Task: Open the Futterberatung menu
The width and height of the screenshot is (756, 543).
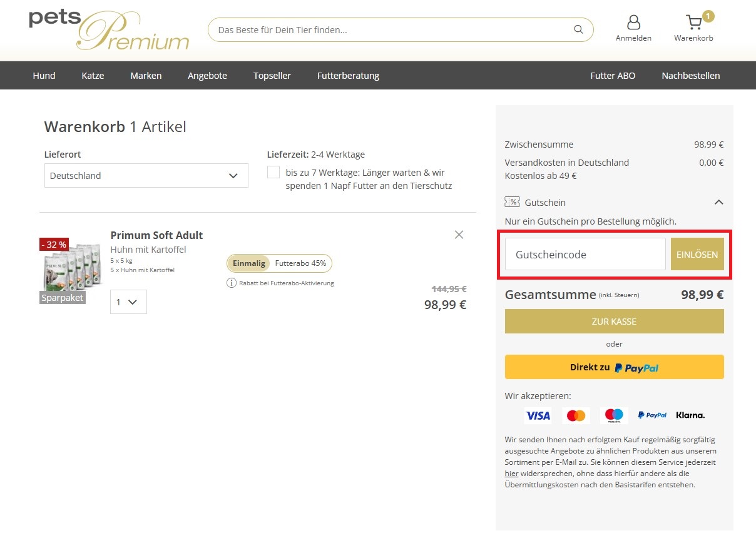Action: [x=348, y=76]
